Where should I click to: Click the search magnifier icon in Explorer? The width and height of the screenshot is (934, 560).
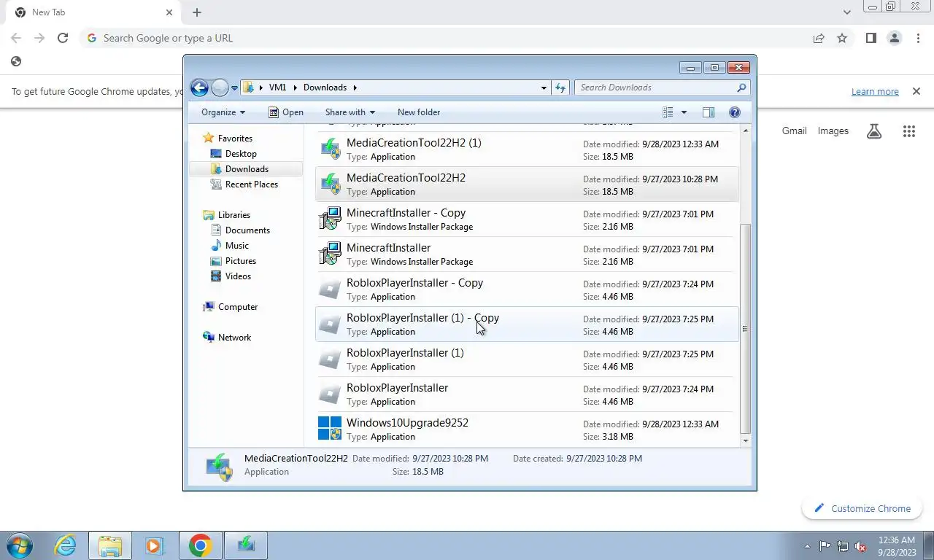pyautogui.click(x=742, y=87)
